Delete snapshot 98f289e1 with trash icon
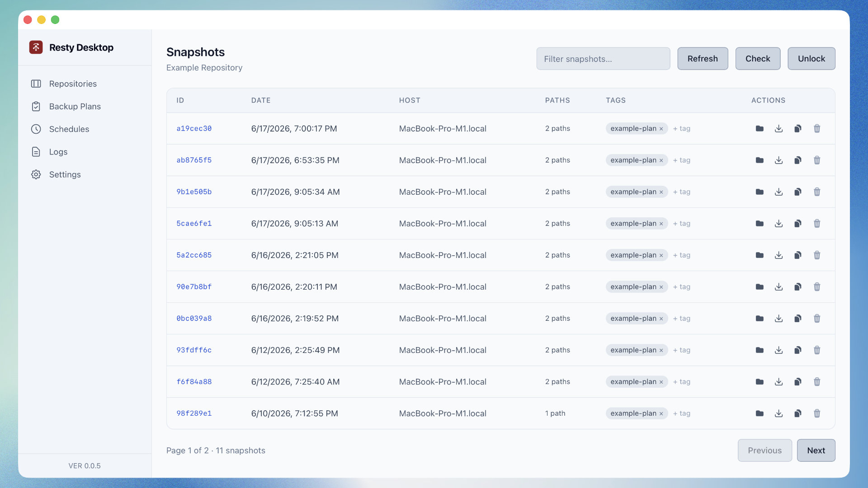868x488 pixels. [817, 413]
